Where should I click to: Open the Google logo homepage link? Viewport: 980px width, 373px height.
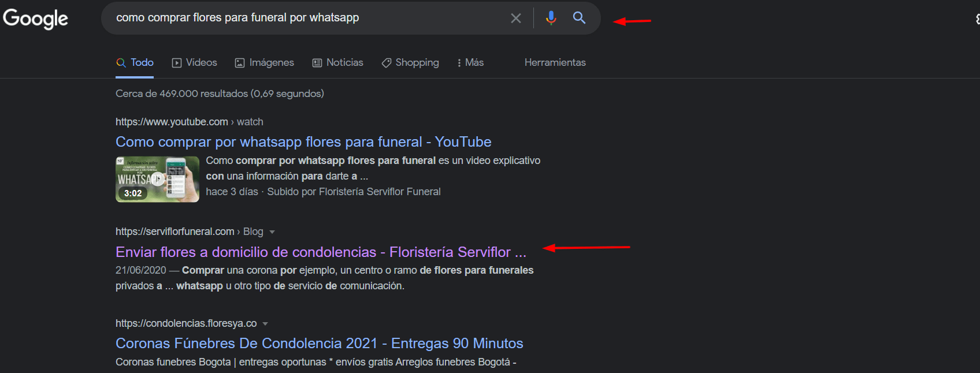(35, 18)
